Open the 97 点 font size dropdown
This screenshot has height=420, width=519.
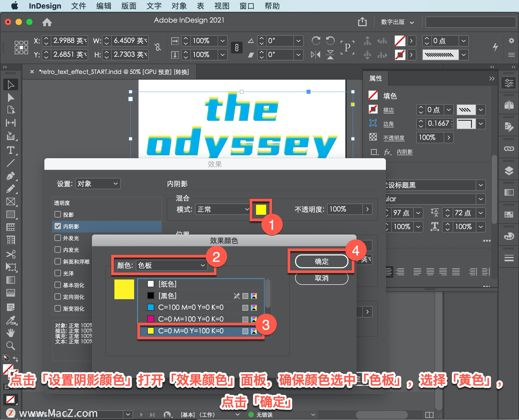tap(418, 213)
